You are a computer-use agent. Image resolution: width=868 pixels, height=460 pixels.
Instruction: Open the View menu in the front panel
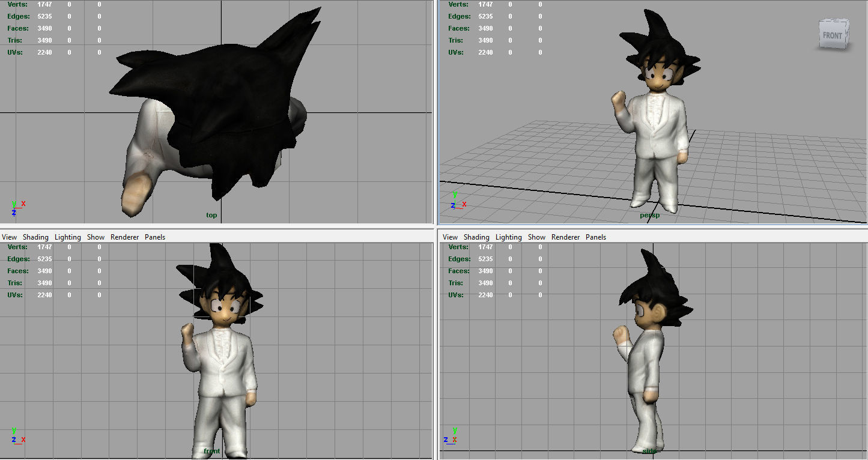point(9,237)
